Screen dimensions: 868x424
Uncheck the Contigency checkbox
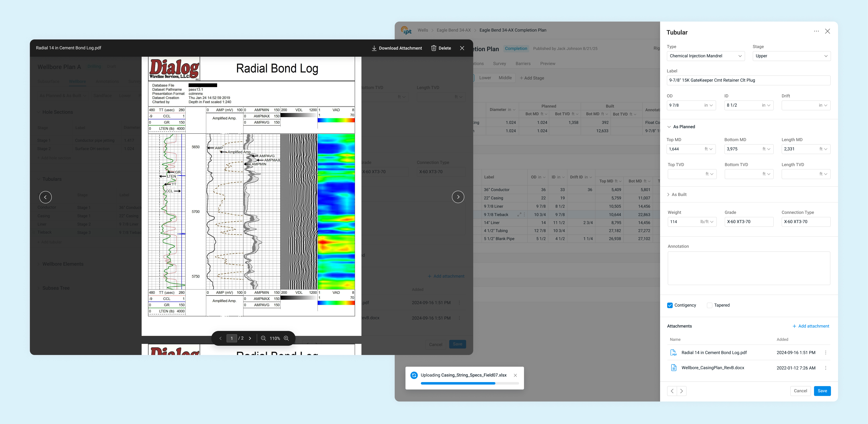pyautogui.click(x=670, y=305)
